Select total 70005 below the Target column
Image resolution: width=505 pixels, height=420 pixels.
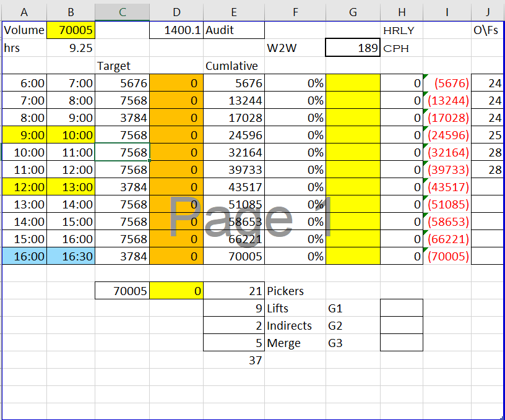coord(122,291)
